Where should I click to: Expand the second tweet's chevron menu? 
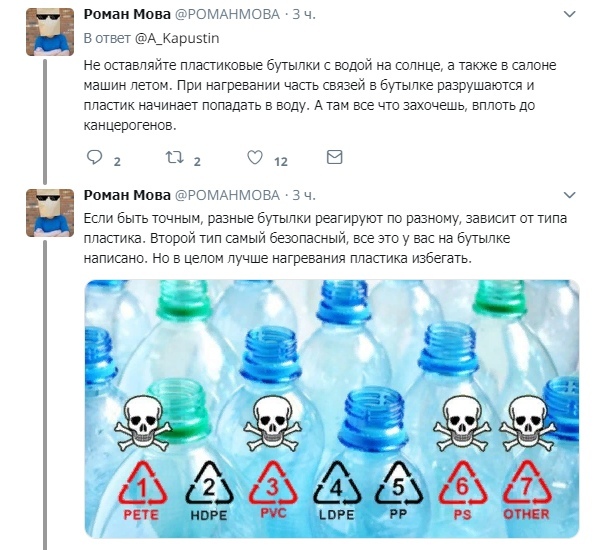tap(570, 195)
